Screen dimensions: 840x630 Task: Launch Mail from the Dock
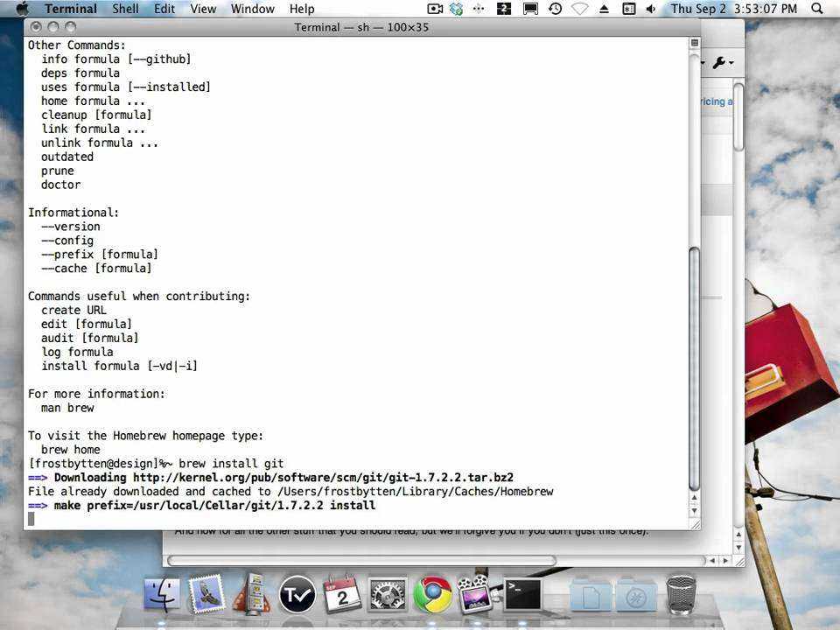(x=206, y=594)
